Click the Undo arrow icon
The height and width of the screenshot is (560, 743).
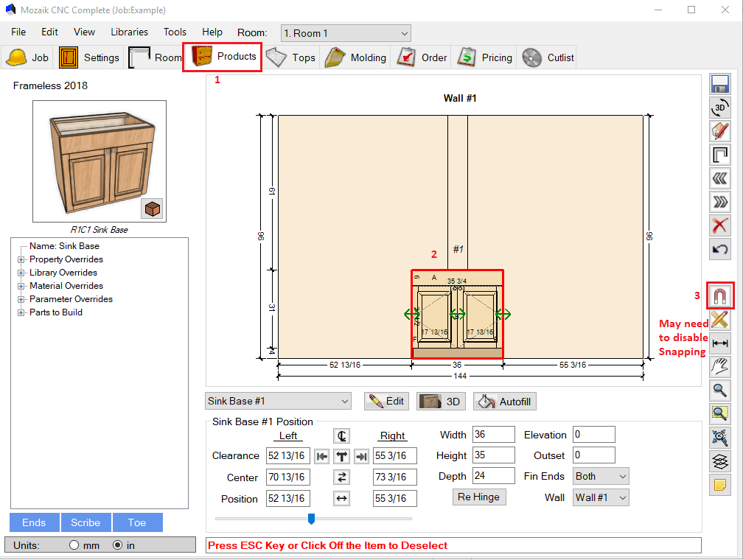click(720, 249)
